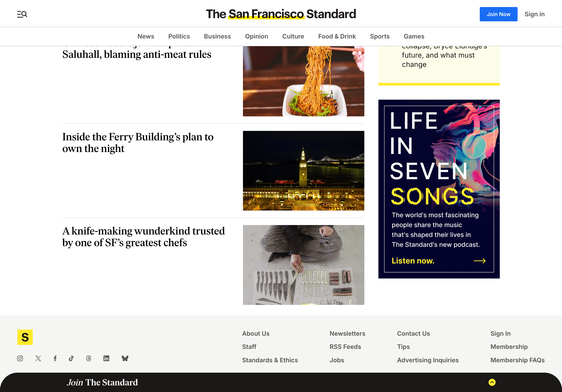Go to the Sports section
This screenshot has width=562, height=392.
tap(380, 36)
